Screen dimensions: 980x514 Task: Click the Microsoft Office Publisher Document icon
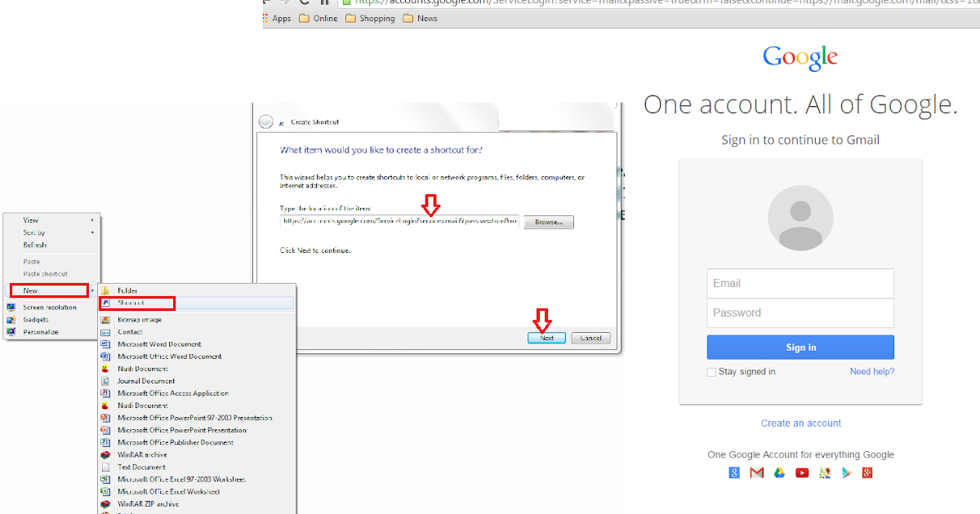[x=105, y=442]
